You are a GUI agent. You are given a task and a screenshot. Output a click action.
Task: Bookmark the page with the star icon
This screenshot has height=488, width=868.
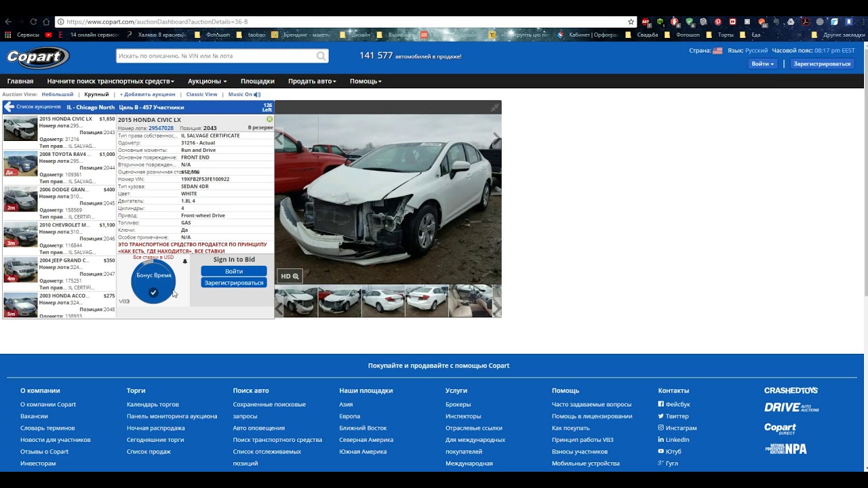tap(631, 22)
